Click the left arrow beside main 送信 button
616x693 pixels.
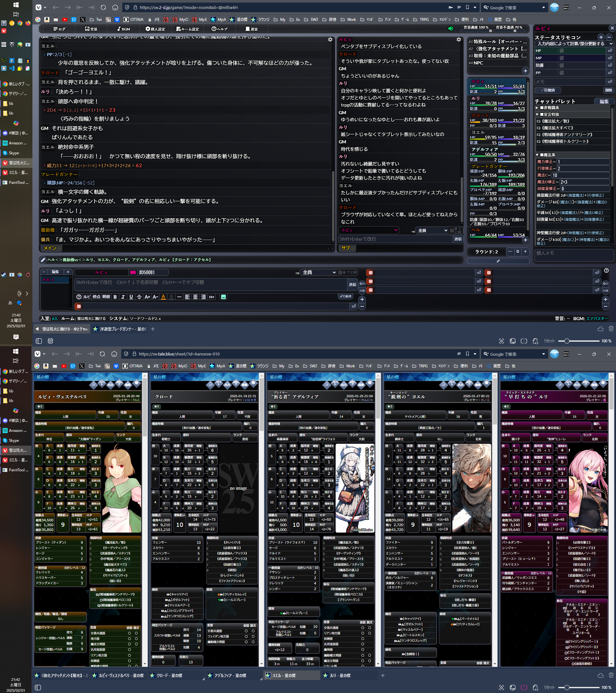click(362, 283)
